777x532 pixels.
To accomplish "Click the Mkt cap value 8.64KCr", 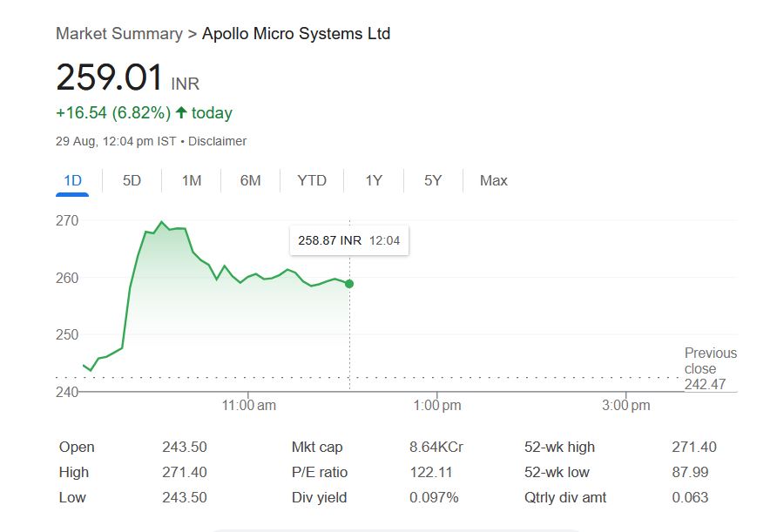I will [x=436, y=448].
